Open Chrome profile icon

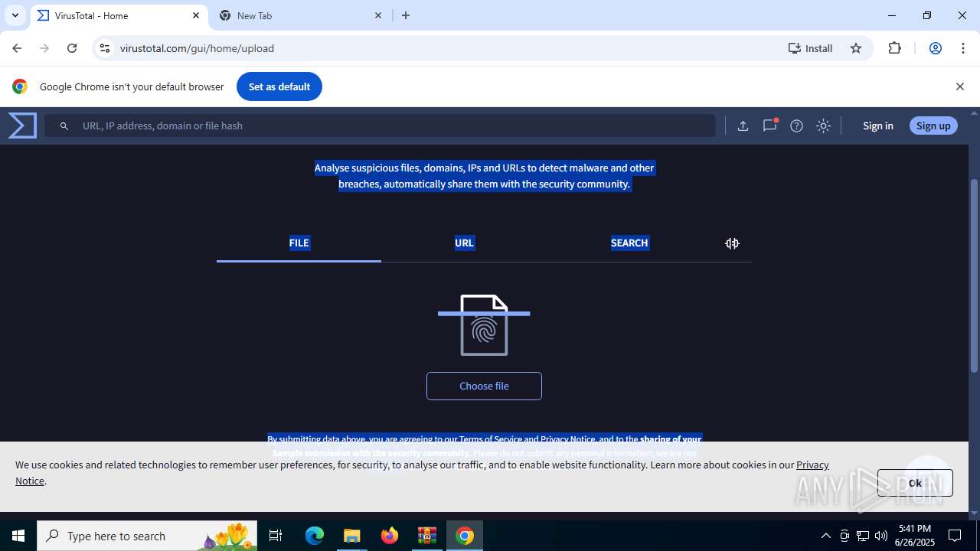coord(935,48)
